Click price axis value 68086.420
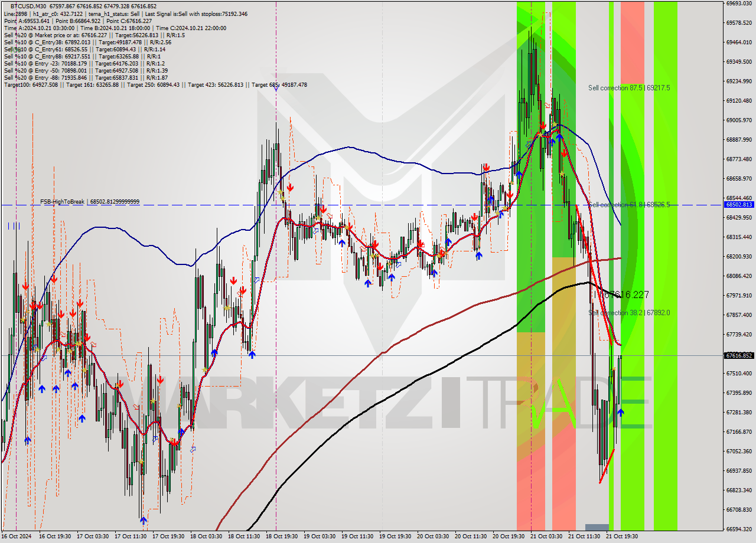Image resolution: width=756 pixels, height=543 pixels. [738, 276]
